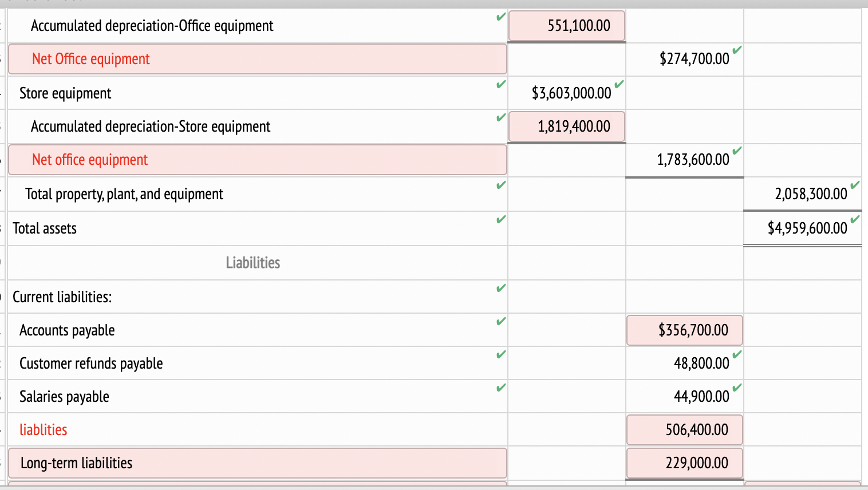This screenshot has height=490, width=868.
Task: Select the checkmark next to Store equipment
Action: [501, 85]
